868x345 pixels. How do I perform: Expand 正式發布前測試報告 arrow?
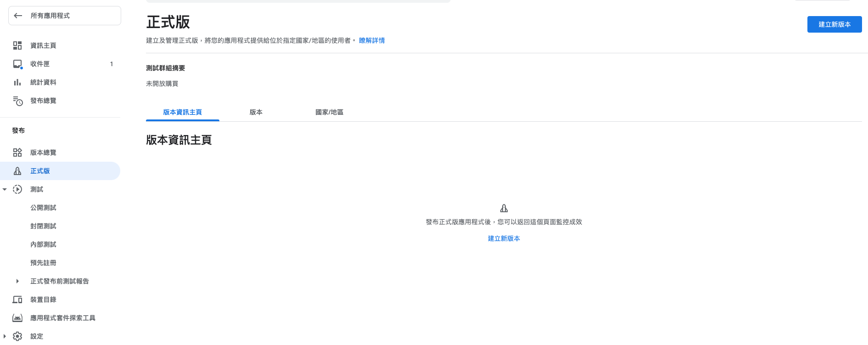pyautogui.click(x=17, y=281)
